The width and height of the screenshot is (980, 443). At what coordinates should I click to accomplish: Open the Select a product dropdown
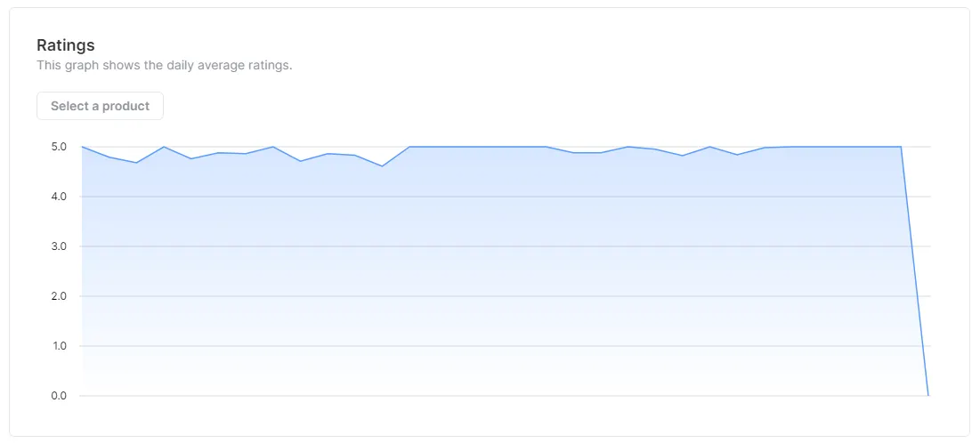point(100,106)
